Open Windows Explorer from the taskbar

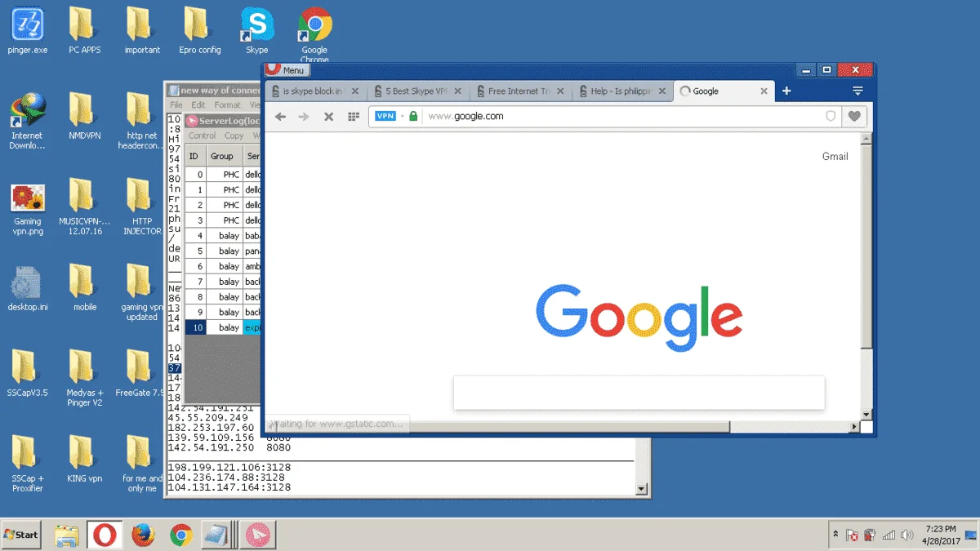[x=66, y=535]
